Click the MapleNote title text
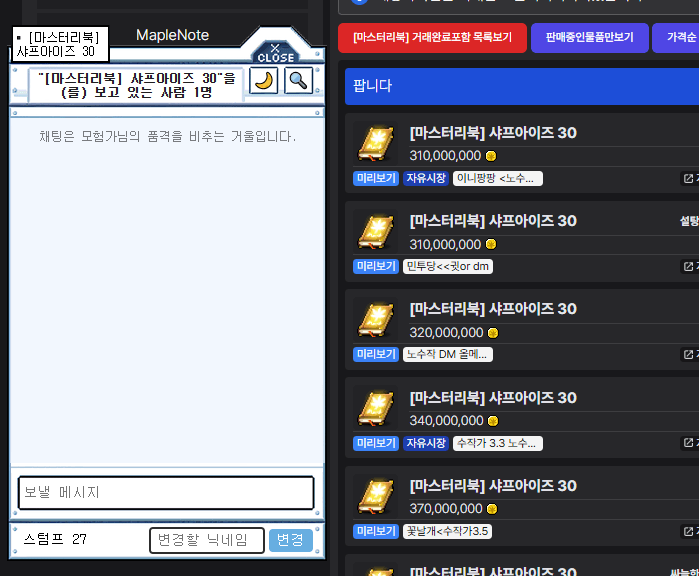 [173, 35]
